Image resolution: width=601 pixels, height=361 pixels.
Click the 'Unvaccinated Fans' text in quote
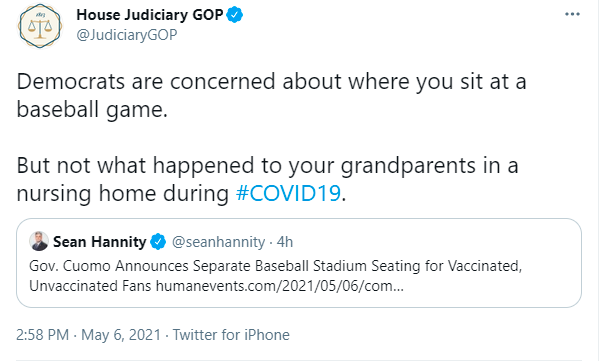click(x=90, y=286)
